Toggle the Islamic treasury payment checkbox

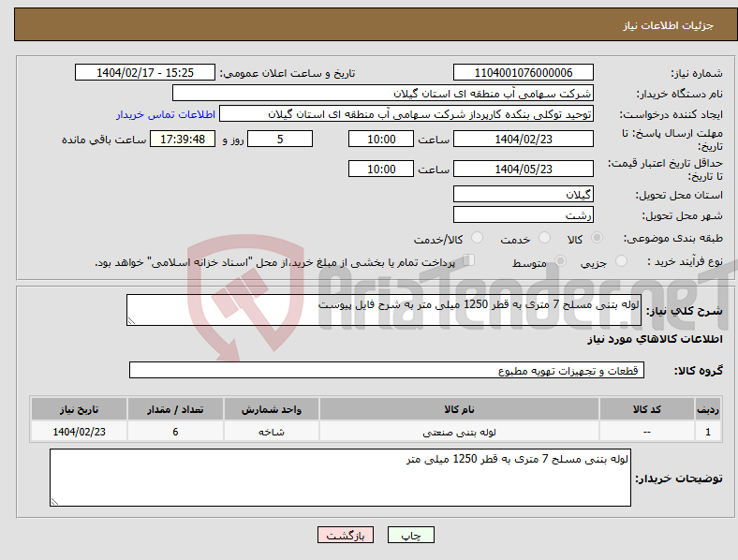(469, 260)
